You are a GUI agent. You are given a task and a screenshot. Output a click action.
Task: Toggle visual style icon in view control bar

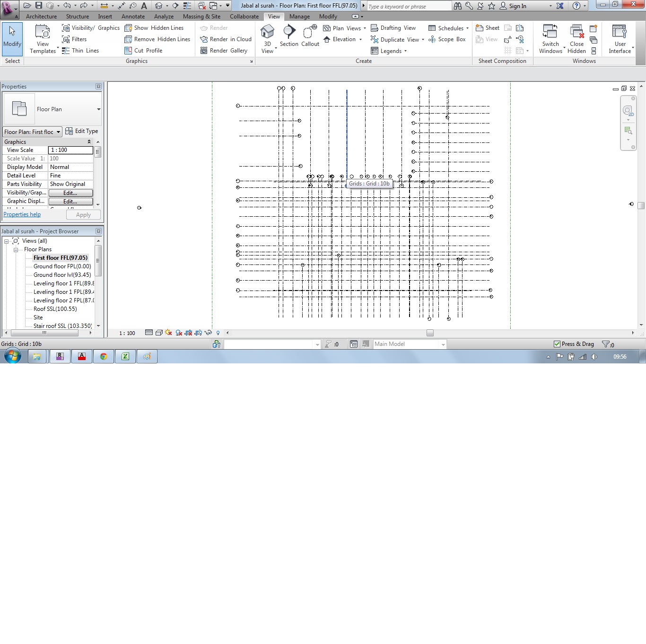click(159, 333)
